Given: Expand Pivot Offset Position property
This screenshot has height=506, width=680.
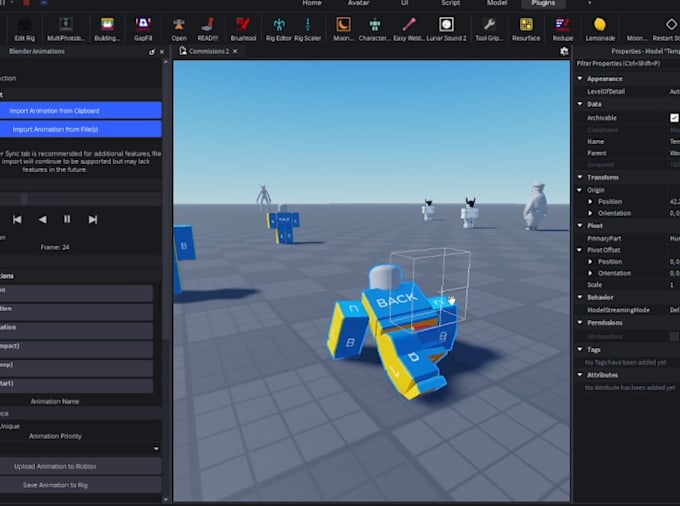Looking at the screenshot, I should point(590,261).
